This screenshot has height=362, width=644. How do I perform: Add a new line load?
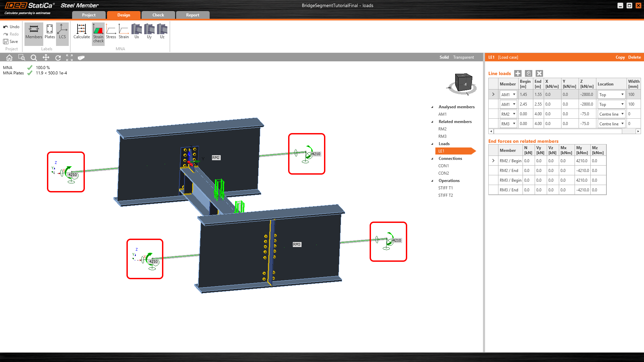(518, 73)
